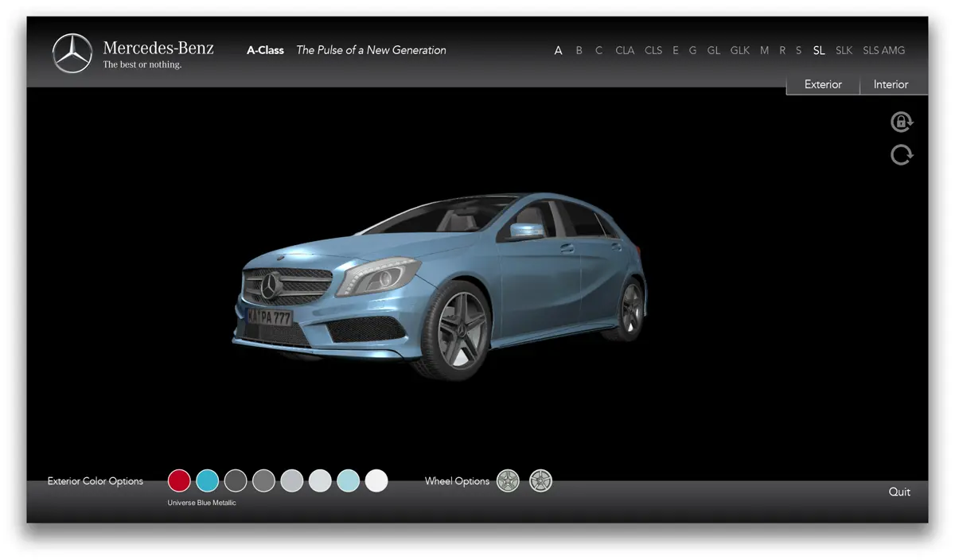Image resolution: width=955 pixels, height=560 pixels.
Task: Select the GLK model
Action: click(740, 50)
